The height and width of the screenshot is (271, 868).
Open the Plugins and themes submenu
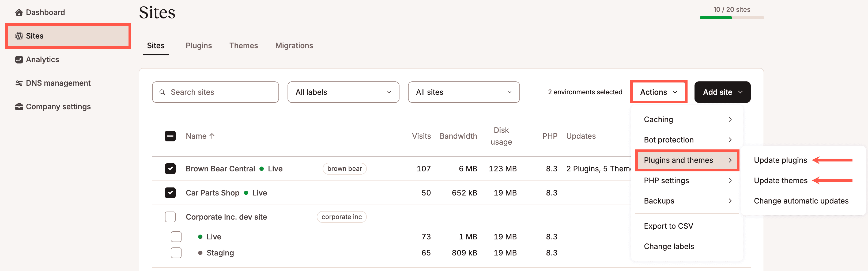(687, 160)
